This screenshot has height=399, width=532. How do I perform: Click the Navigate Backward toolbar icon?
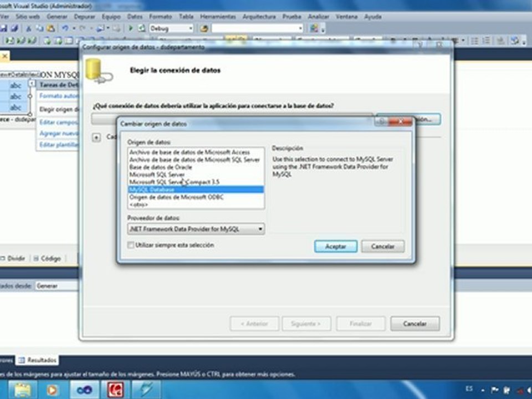pyautogui.click(x=101, y=28)
